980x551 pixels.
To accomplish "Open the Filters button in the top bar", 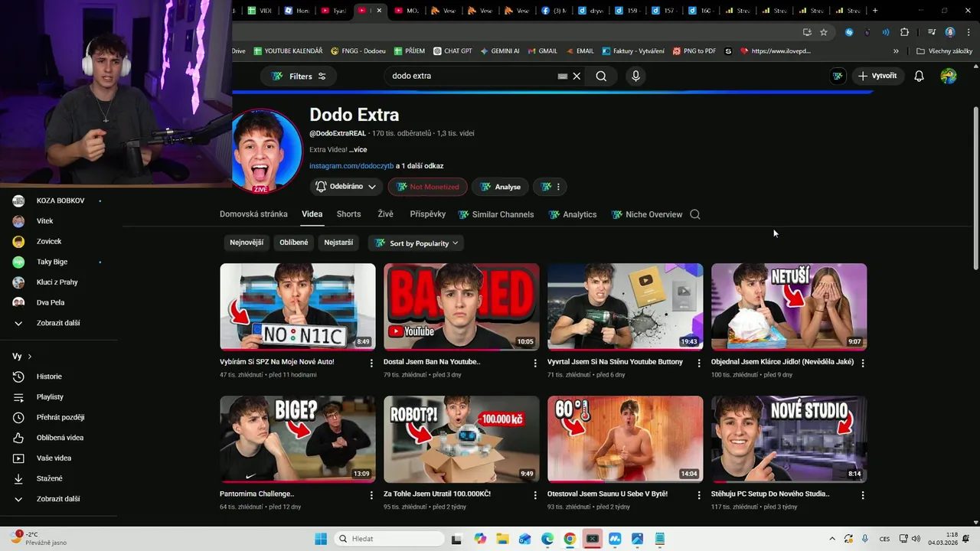I will pos(299,76).
